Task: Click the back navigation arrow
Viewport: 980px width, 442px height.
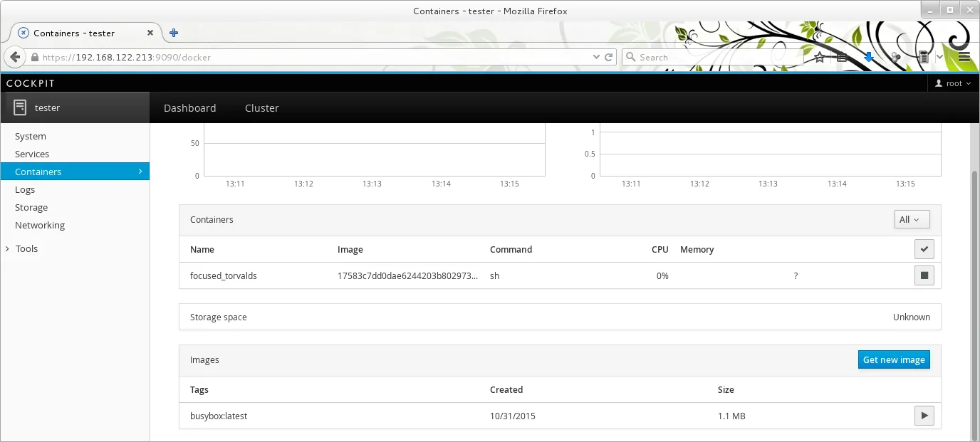Action: [14, 56]
